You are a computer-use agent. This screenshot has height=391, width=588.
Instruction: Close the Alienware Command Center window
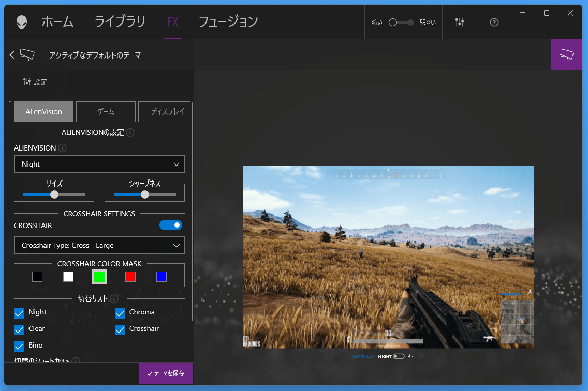[570, 13]
